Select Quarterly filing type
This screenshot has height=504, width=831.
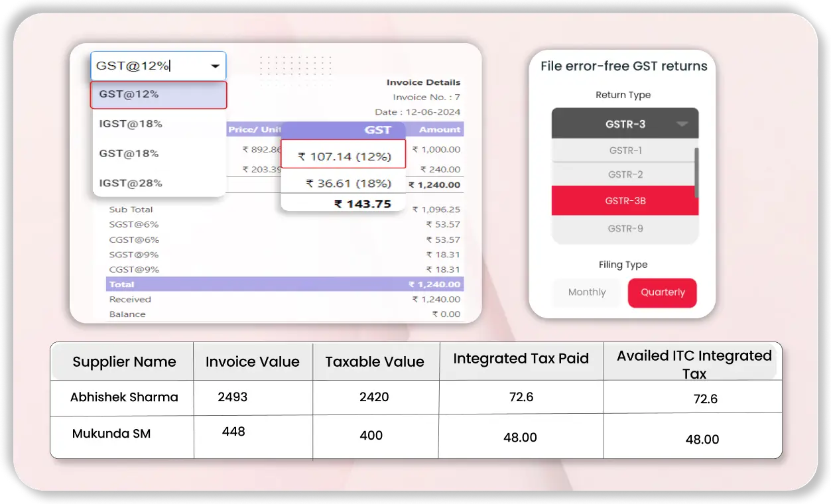point(662,292)
